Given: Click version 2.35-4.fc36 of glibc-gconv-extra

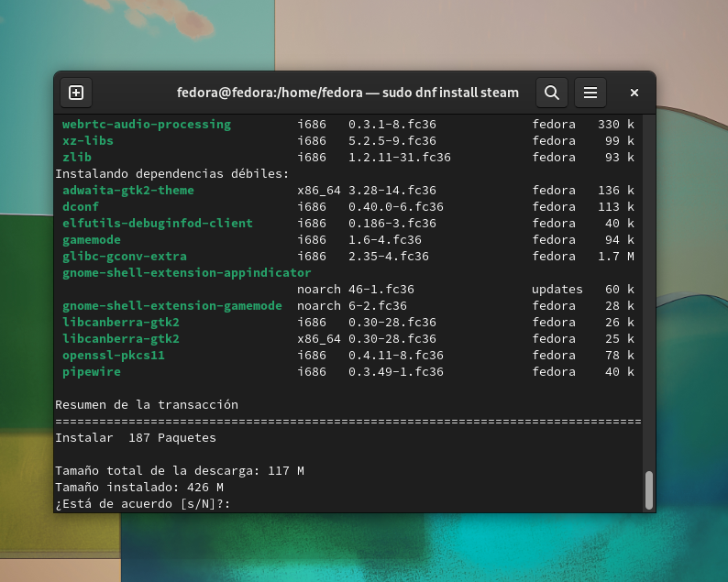Looking at the screenshot, I should pos(389,257).
